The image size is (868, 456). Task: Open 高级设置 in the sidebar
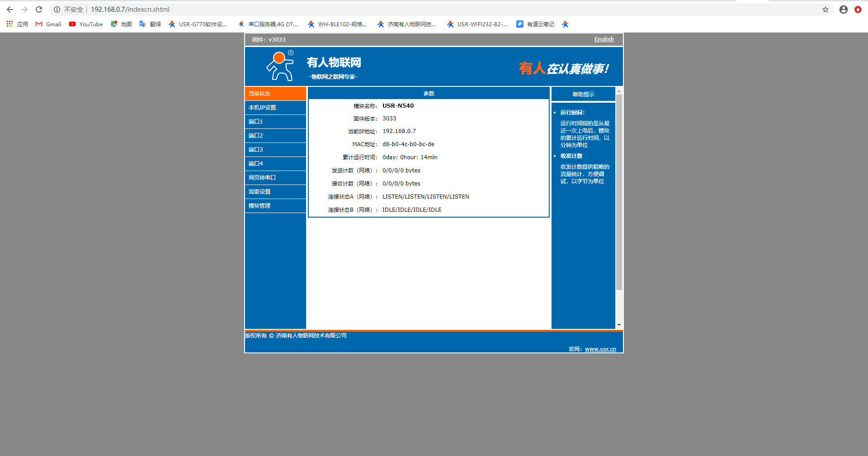275,192
